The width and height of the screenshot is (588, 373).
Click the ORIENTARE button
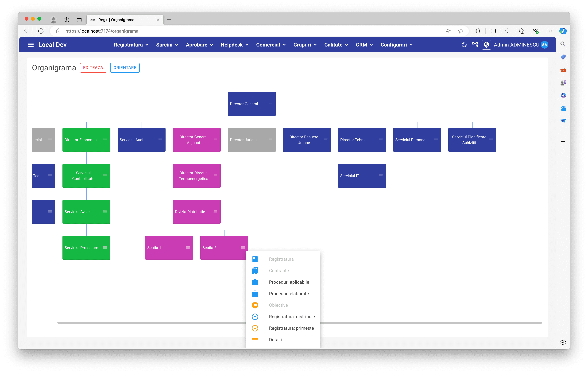coord(125,68)
